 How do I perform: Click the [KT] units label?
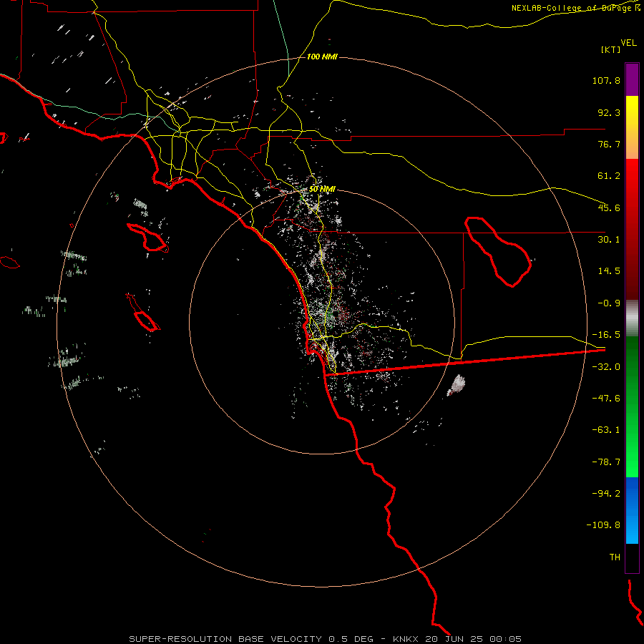tap(611, 49)
